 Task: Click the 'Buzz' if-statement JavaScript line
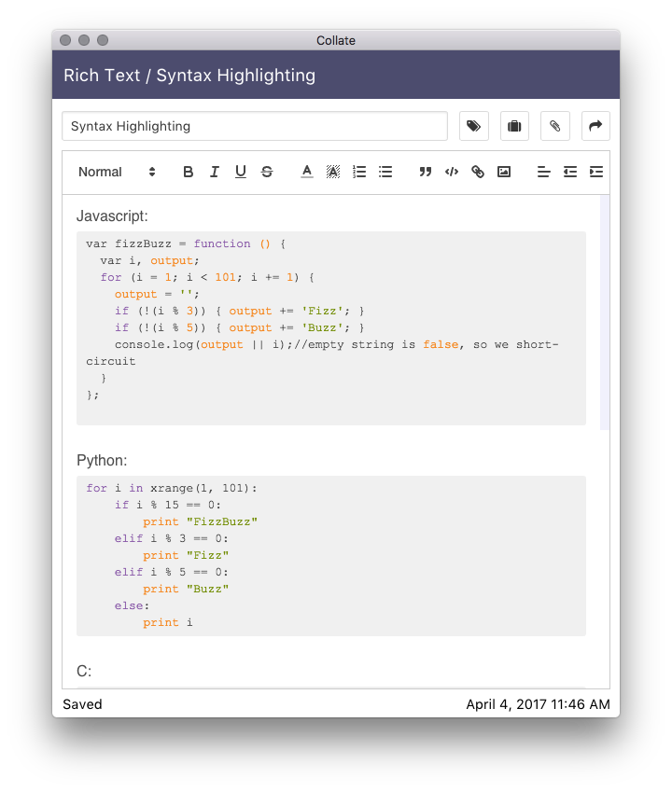click(240, 327)
